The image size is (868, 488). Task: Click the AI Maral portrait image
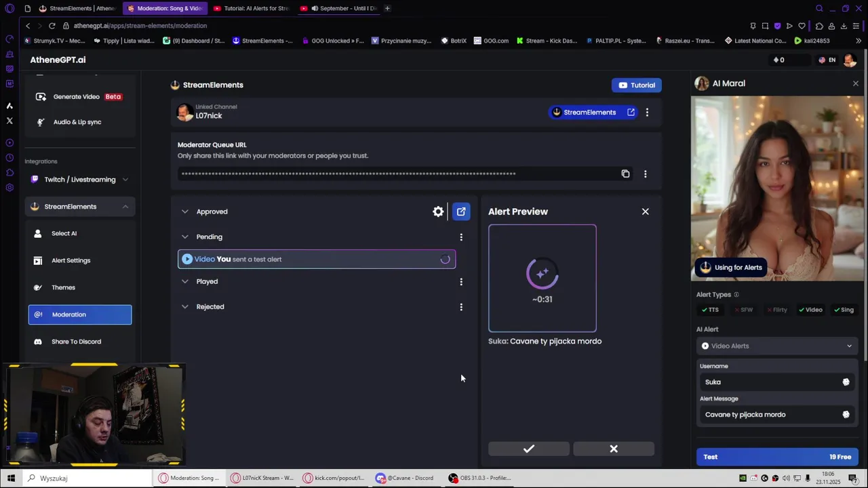pos(778,188)
